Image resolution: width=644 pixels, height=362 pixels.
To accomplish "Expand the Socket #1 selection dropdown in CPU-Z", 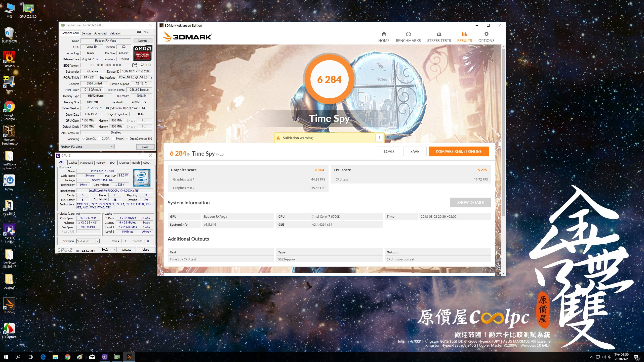I will point(97,241).
